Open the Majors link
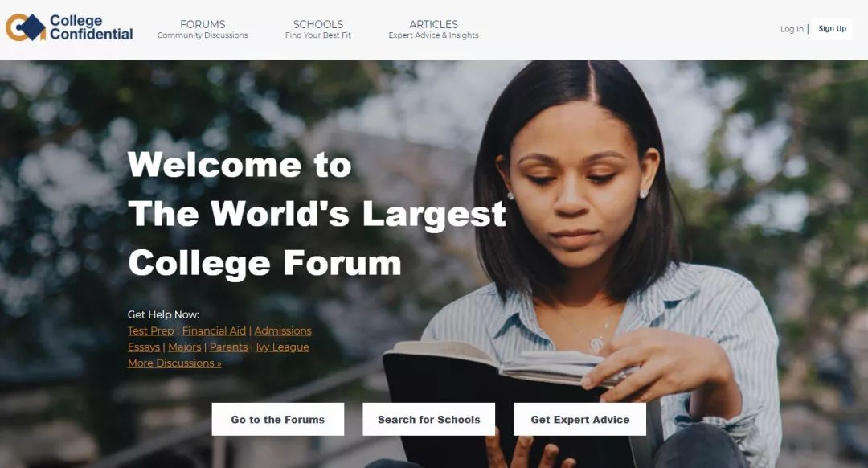868x468 pixels. pos(184,347)
